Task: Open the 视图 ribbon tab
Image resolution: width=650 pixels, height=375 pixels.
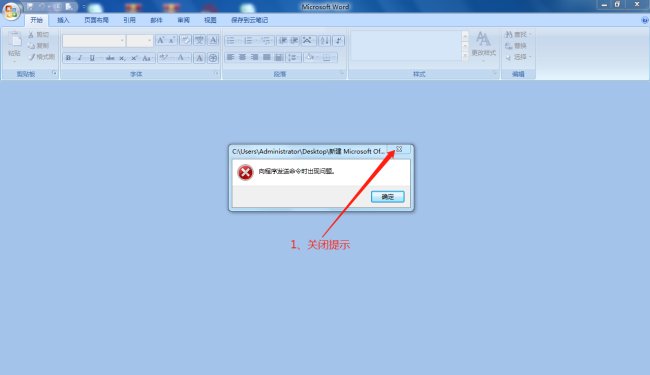Action: pos(210,20)
